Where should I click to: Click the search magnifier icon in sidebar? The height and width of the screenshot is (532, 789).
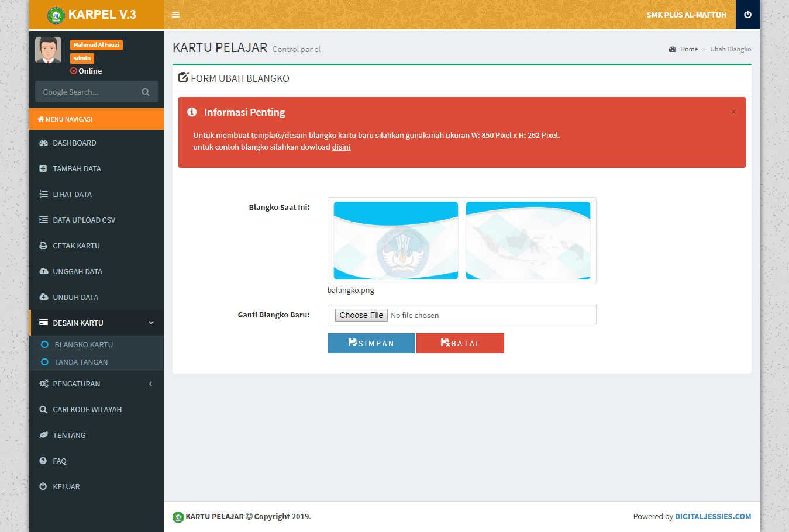point(146,92)
